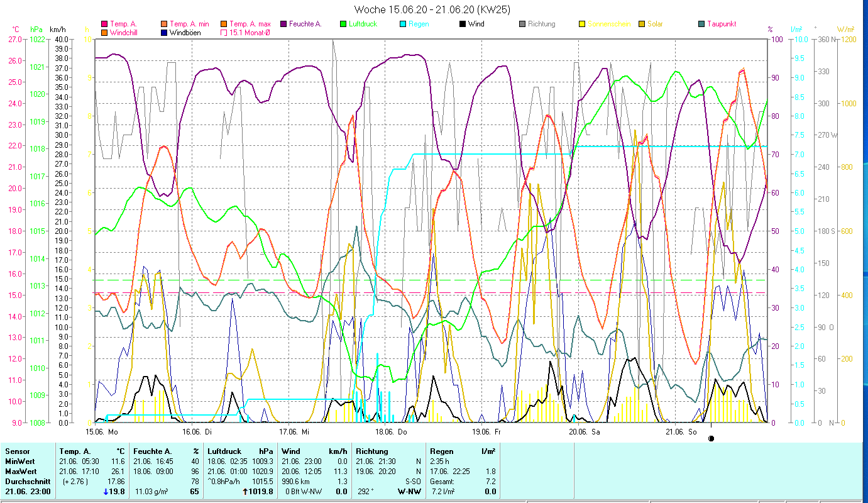This screenshot has height=503, width=868.
Task: Click the 11.03 g/m² absolute humidity value
Action: (153, 492)
